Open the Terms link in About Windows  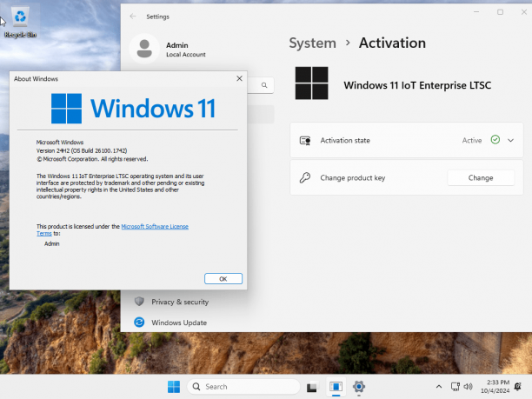coord(44,234)
